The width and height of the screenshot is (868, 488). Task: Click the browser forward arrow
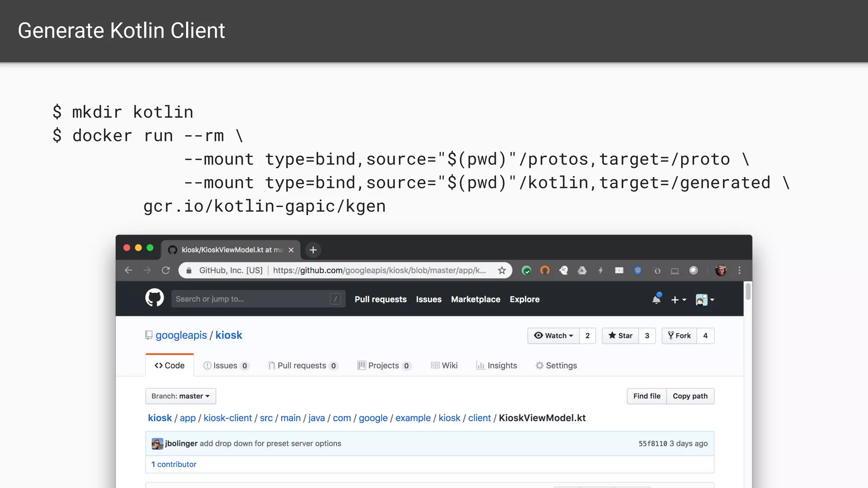click(x=147, y=270)
